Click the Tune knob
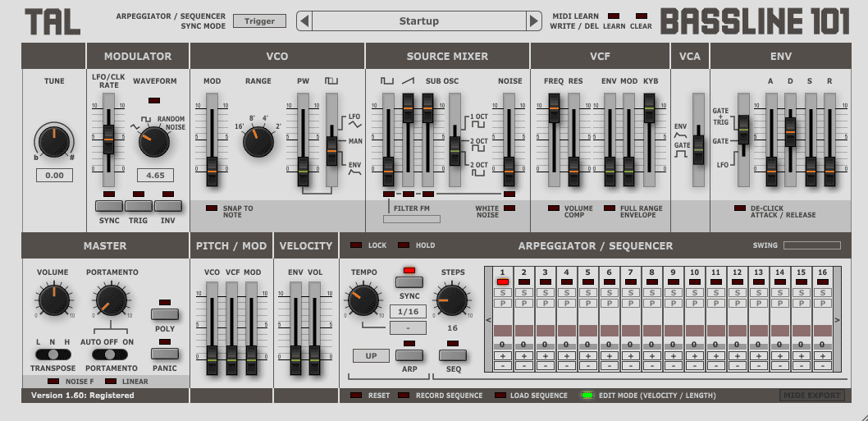The width and height of the screenshot is (868, 421). 54,141
